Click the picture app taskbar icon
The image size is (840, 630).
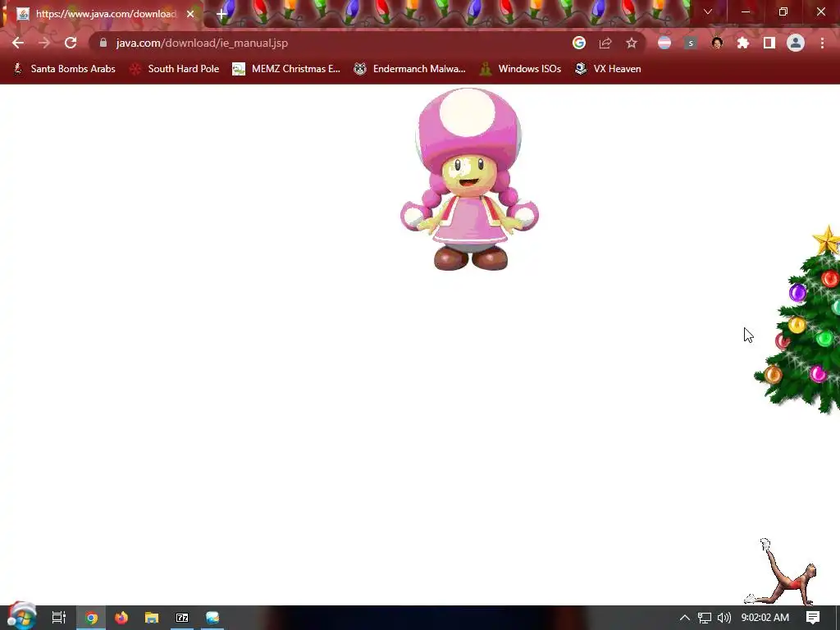coord(212,618)
